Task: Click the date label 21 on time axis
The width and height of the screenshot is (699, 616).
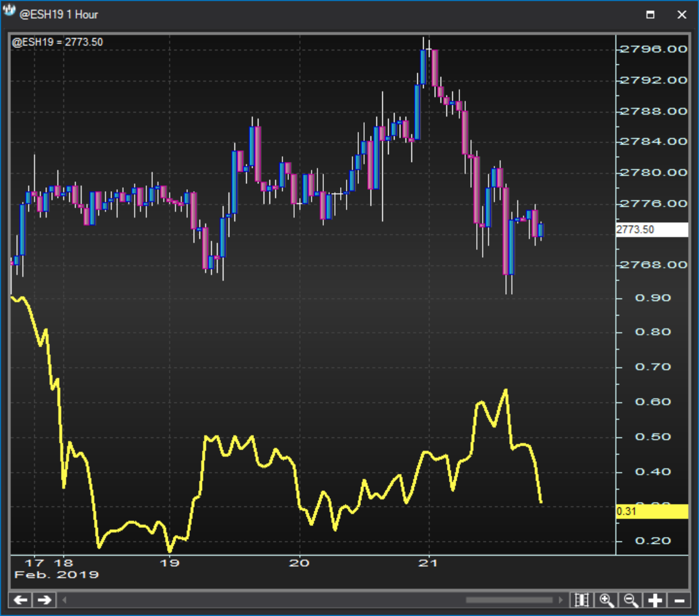Action: tap(428, 563)
